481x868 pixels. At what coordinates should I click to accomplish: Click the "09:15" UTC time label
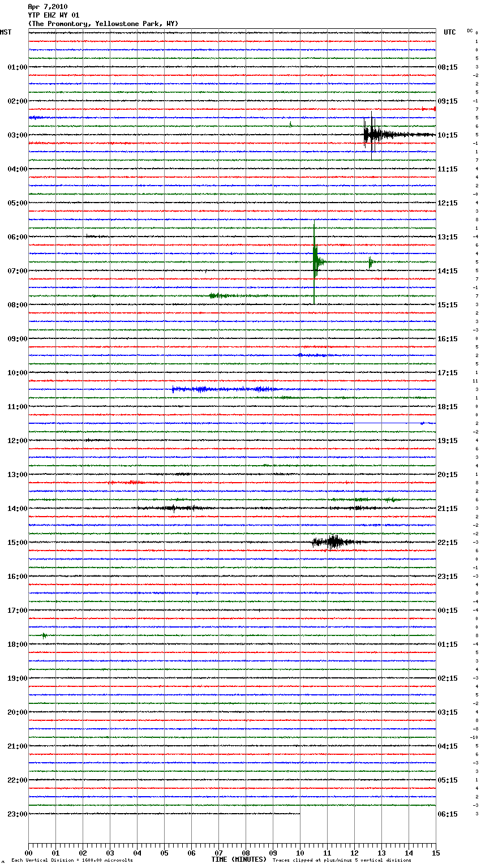[x=448, y=101]
